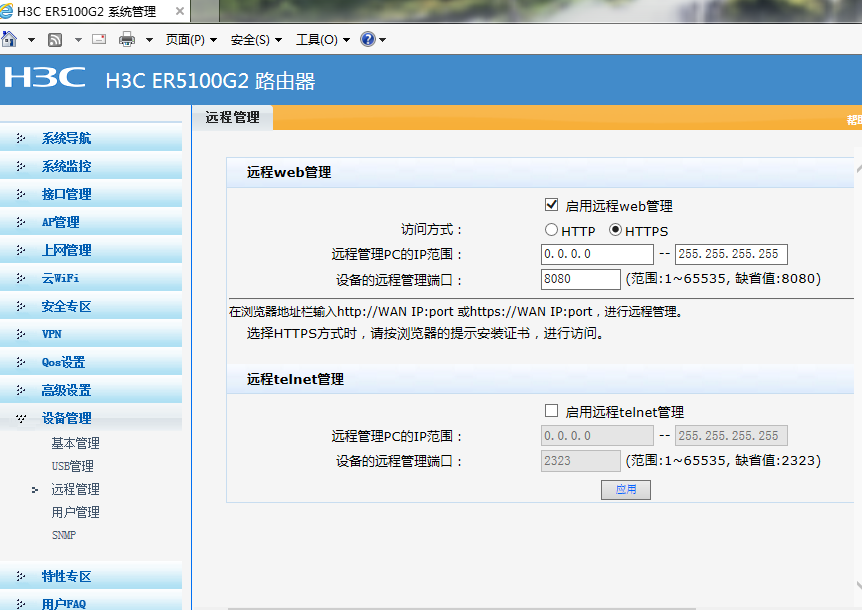The width and height of the screenshot is (862, 610).
Task: Click the help link at orange bar's right edge
Action: coord(854,120)
